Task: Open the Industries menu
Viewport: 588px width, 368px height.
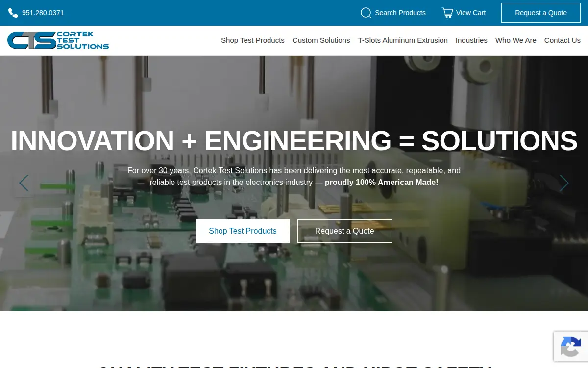Action: [471, 40]
